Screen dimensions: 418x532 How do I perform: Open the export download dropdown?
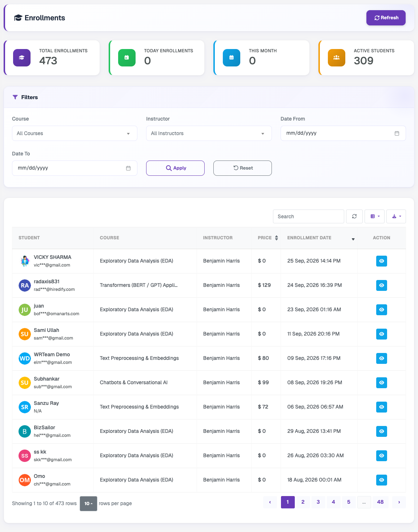396,216
